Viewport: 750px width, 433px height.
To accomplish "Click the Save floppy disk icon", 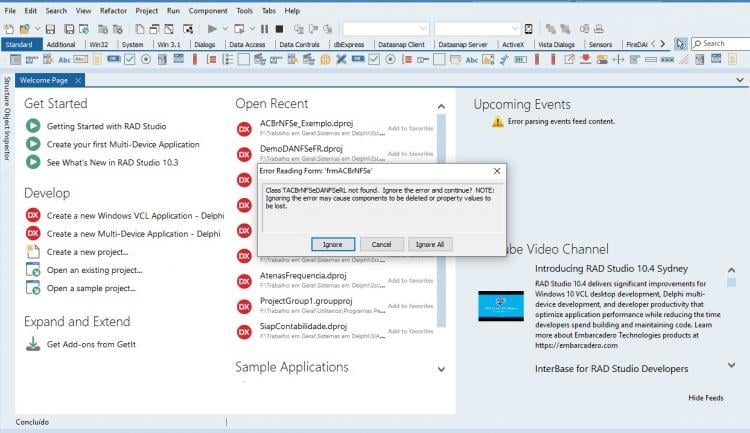I will point(50,29).
